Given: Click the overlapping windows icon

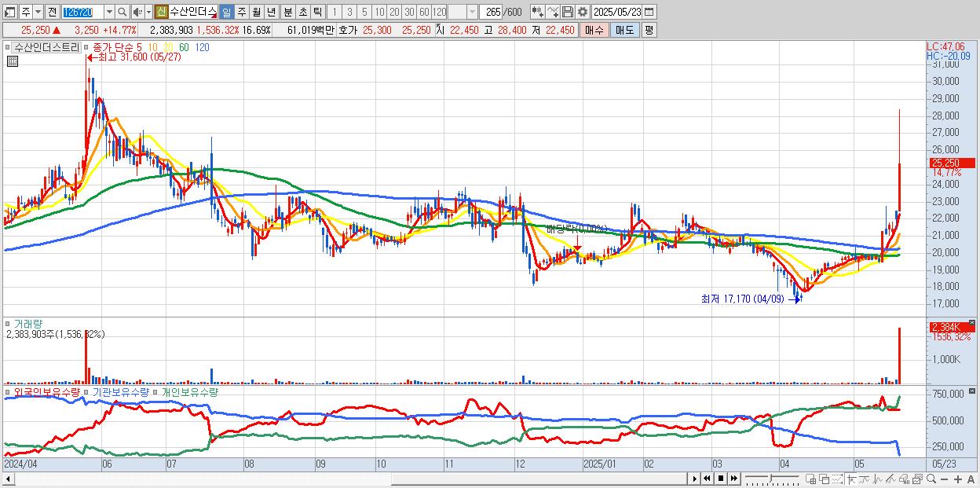Looking at the screenshot, I should coord(825,479).
